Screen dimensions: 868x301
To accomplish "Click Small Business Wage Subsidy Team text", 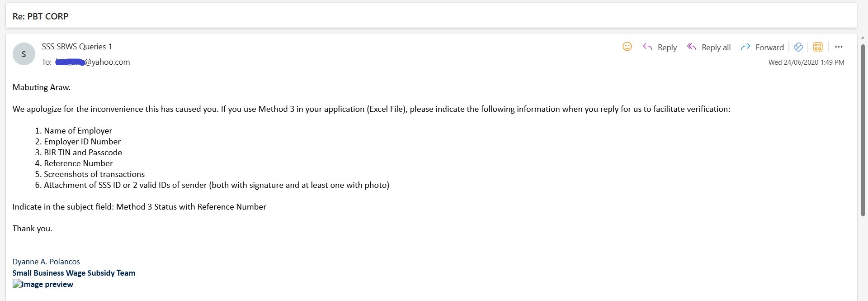I will (74, 273).
